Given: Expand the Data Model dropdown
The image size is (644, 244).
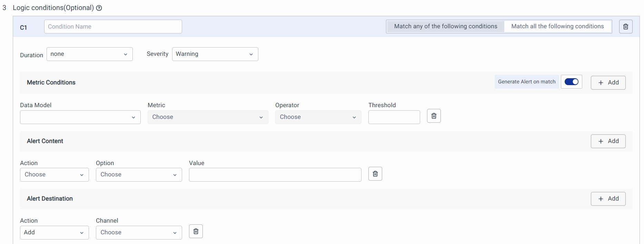Looking at the screenshot, I should [x=80, y=117].
